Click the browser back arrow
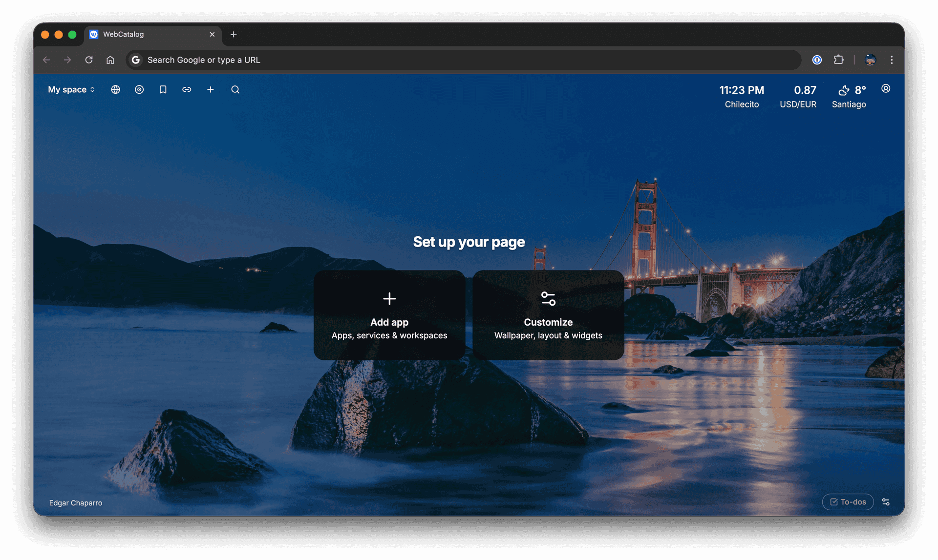 (x=46, y=60)
